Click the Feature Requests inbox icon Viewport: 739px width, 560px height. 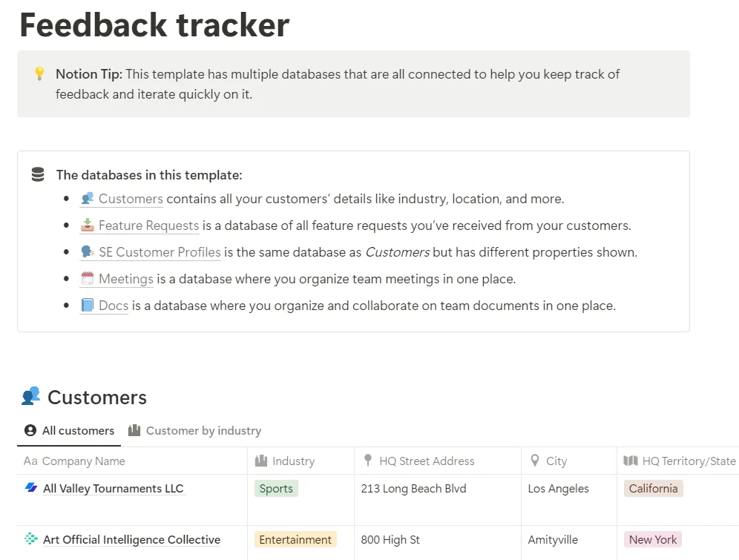pos(88,225)
